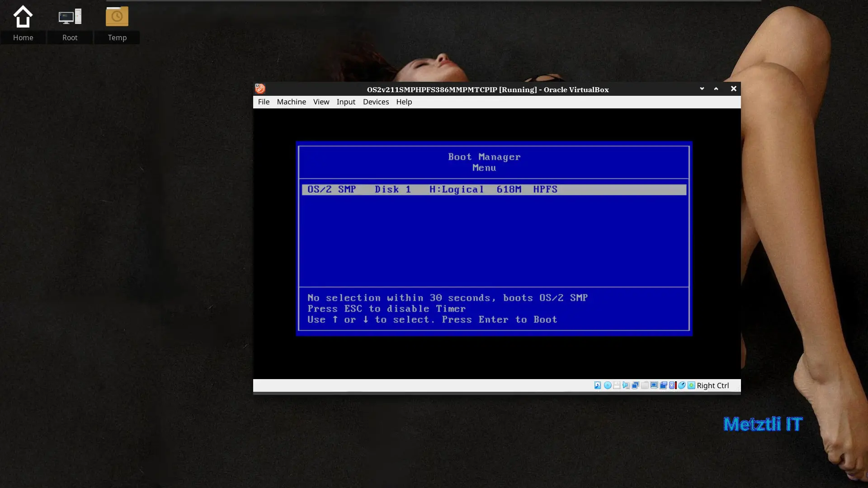Open the Help menu
868x488 pixels.
(404, 102)
